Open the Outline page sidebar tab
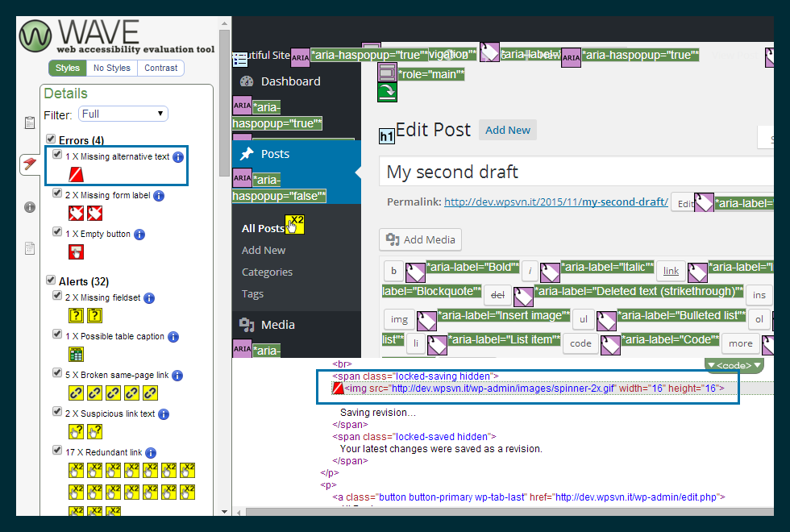This screenshot has width=790, height=532. coord(30,248)
